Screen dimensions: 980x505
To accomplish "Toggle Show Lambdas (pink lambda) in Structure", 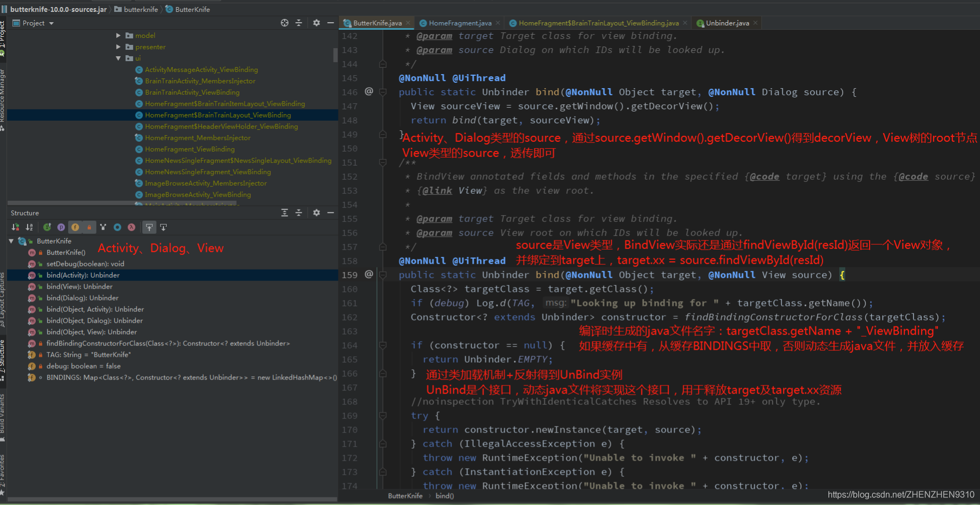I will click(x=131, y=227).
